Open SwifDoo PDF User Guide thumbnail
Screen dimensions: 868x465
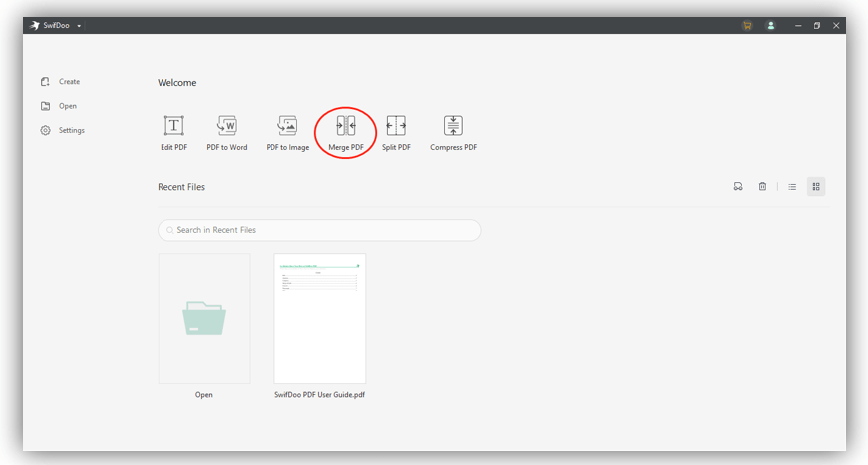(x=320, y=318)
